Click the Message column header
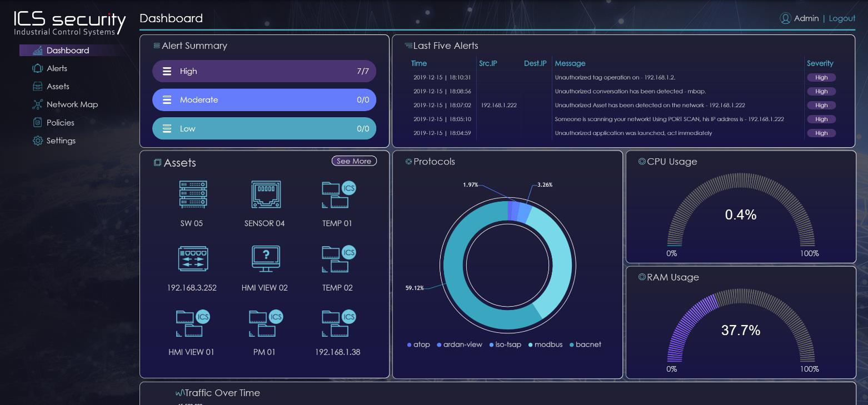Screen dimensions: 868x405 (x=570, y=63)
